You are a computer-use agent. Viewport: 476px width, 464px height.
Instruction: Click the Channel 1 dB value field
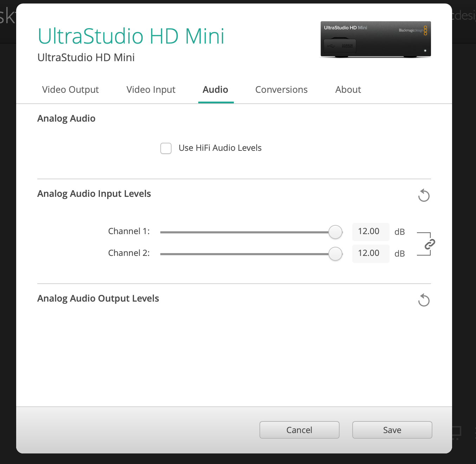[371, 232]
